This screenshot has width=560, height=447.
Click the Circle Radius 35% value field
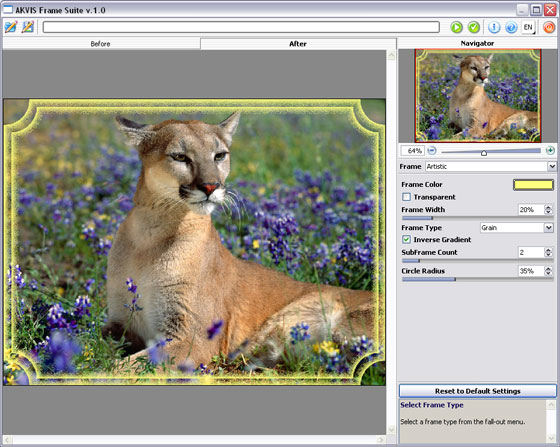pyautogui.click(x=531, y=271)
